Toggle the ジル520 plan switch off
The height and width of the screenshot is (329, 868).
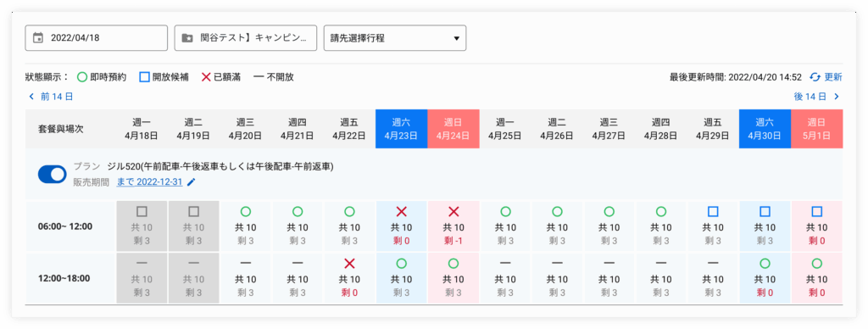point(52,174)
